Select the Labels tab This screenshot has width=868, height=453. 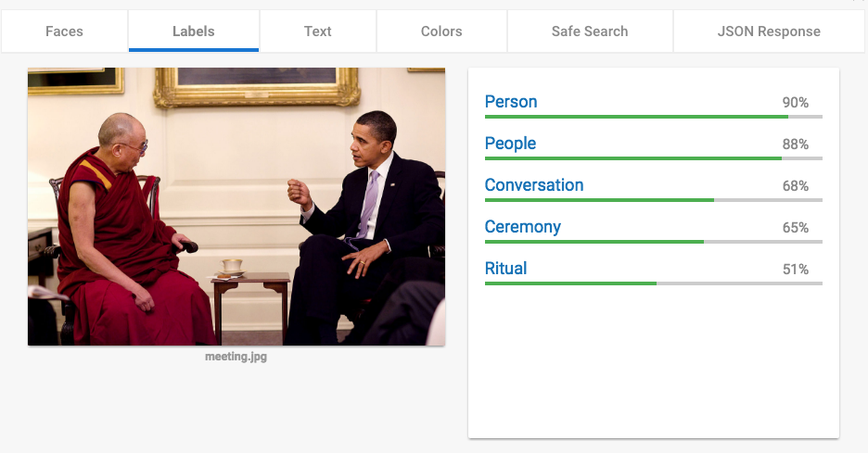tap(194, 31)
